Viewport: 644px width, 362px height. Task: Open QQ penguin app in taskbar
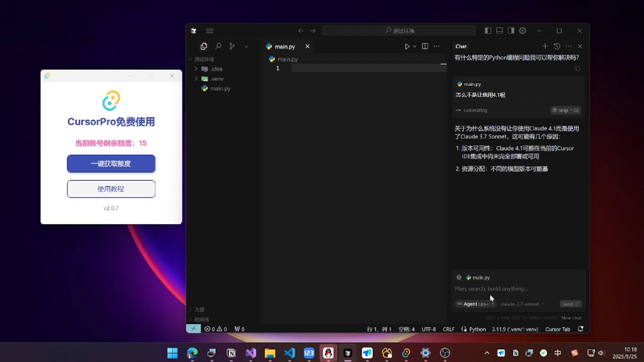(x=328, y=353)
